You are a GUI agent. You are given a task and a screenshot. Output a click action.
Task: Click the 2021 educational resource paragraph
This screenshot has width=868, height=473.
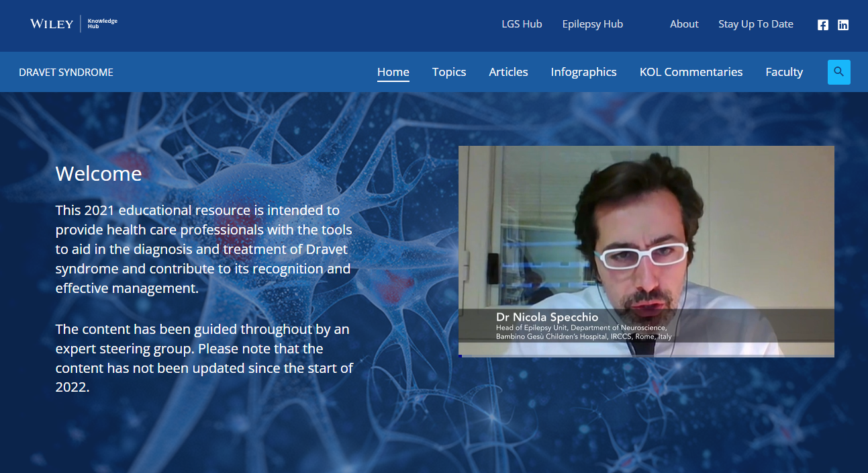click(x=203, y=249)
